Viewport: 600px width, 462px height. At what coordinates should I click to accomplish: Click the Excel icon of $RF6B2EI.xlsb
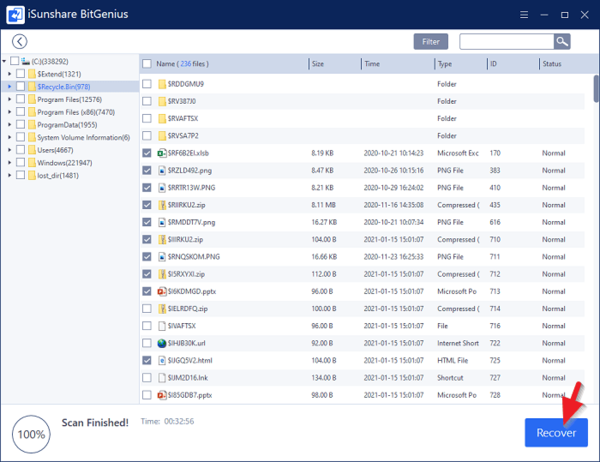tap(162, 153)
